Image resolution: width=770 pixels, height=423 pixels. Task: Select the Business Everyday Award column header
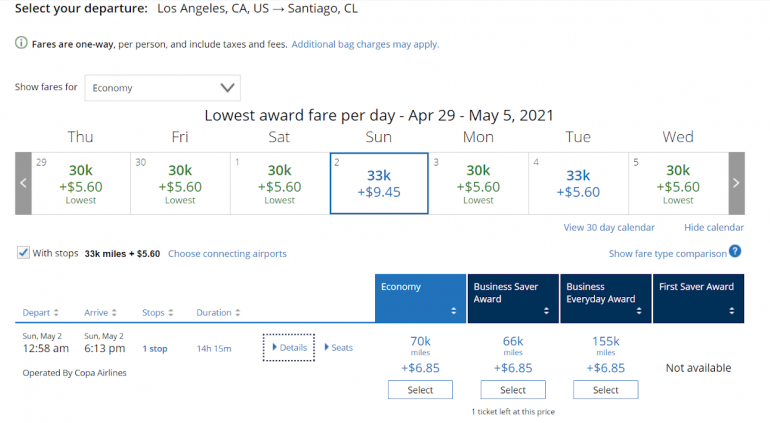[x=605, y=299]
